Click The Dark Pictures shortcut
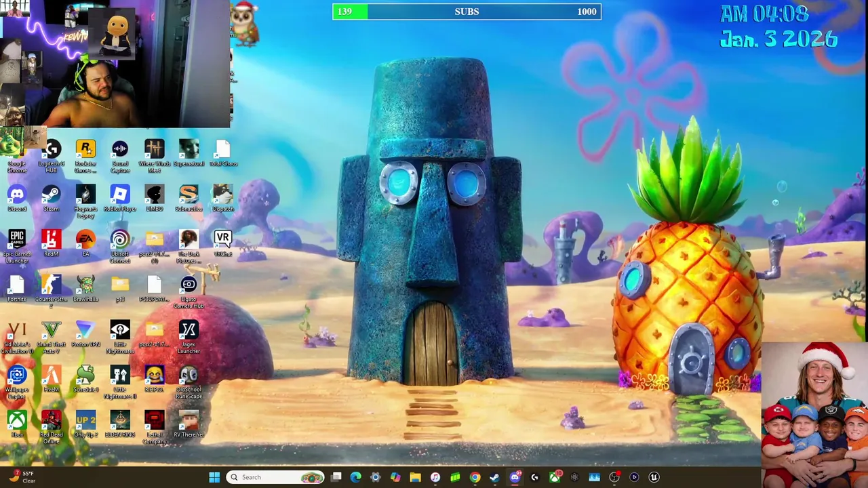This screenshot has height=488, width=868. click(x=189, y=247)
